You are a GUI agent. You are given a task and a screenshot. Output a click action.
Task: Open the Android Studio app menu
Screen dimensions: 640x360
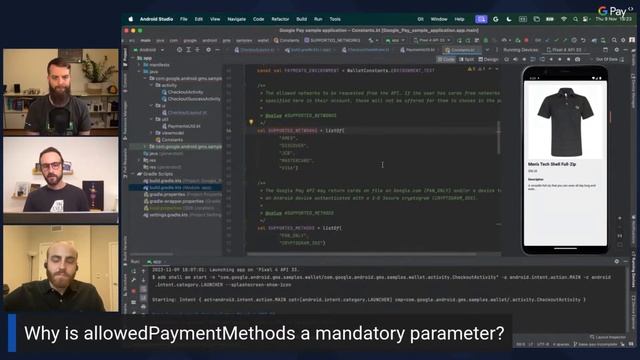(156, 19)
